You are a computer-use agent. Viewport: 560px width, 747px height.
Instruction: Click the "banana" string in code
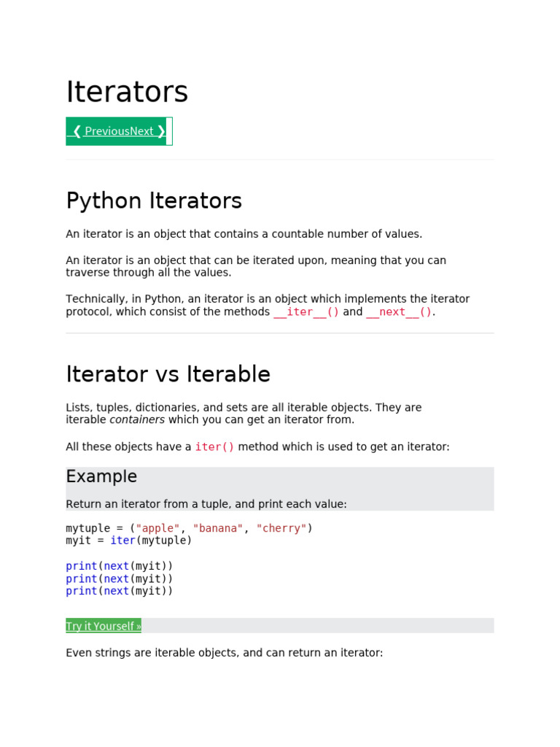click(x=218, y=528)
